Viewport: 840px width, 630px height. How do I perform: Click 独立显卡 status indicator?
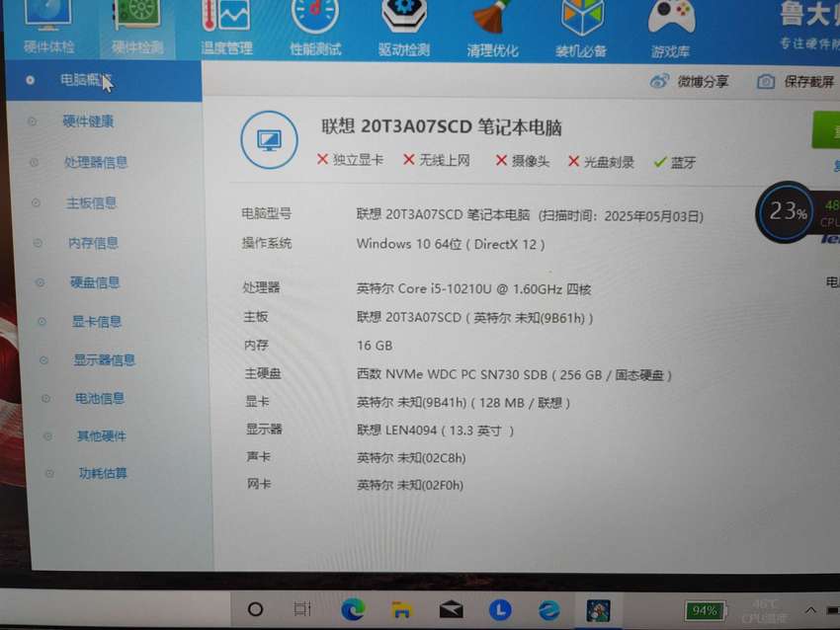point(351,160)
